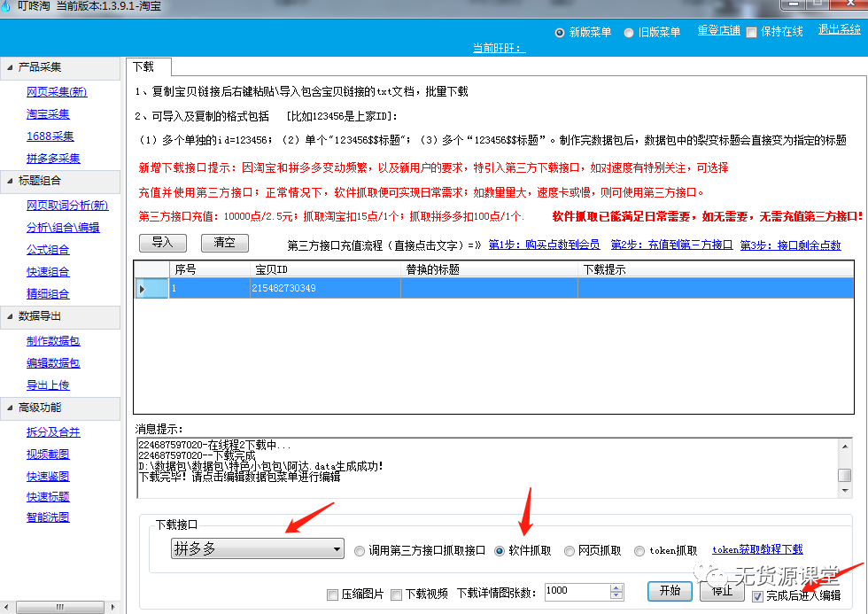Screen dimensions: 868x614
Task: Open 网页采集(新) in the sidebar
Action: 57,92
